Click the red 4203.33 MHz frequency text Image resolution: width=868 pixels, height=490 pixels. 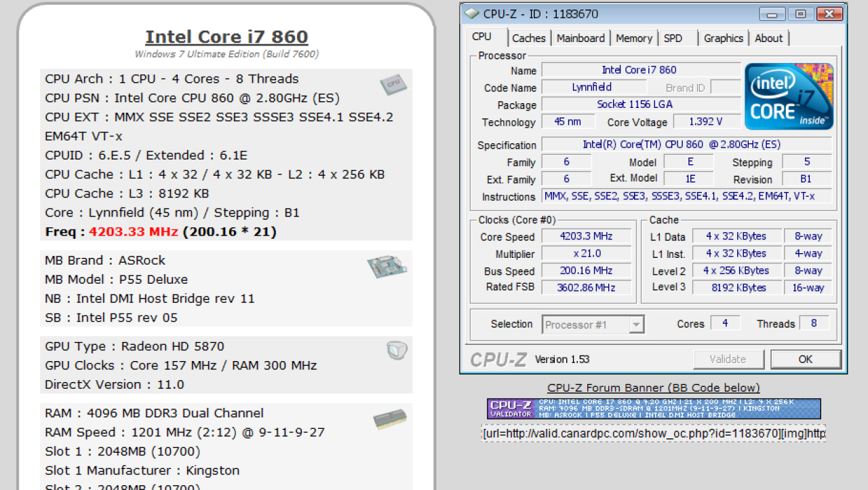click(134, 231)
